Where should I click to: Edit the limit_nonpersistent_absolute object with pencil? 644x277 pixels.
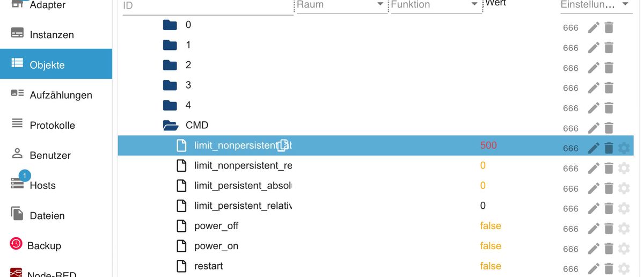click(593, 148)
